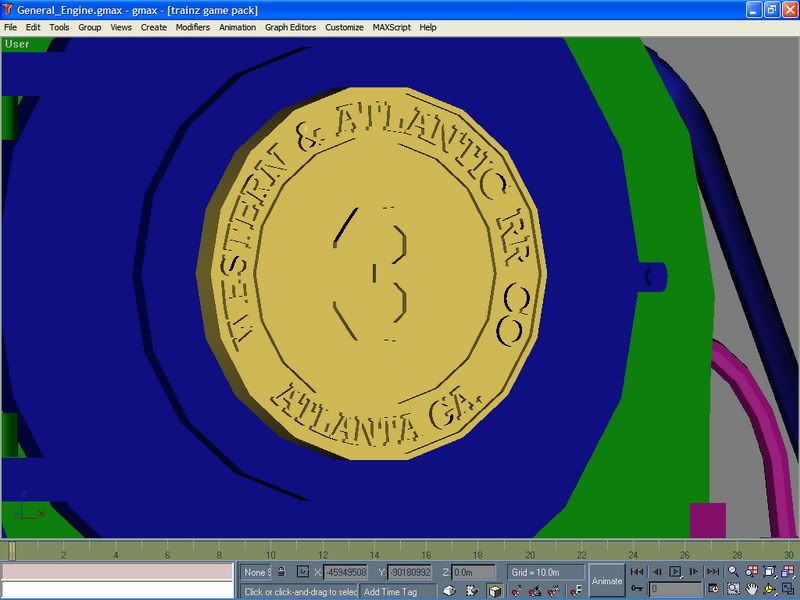
Task: Restore down the gmax window
Action: (771, 10)
